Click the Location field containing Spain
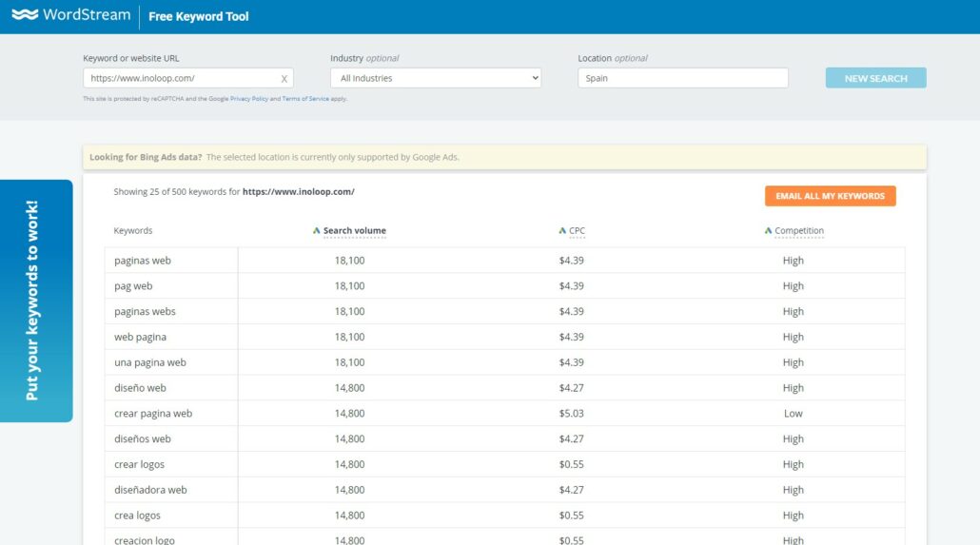This screenshot has width=980, height=545. tap(682, 78)
